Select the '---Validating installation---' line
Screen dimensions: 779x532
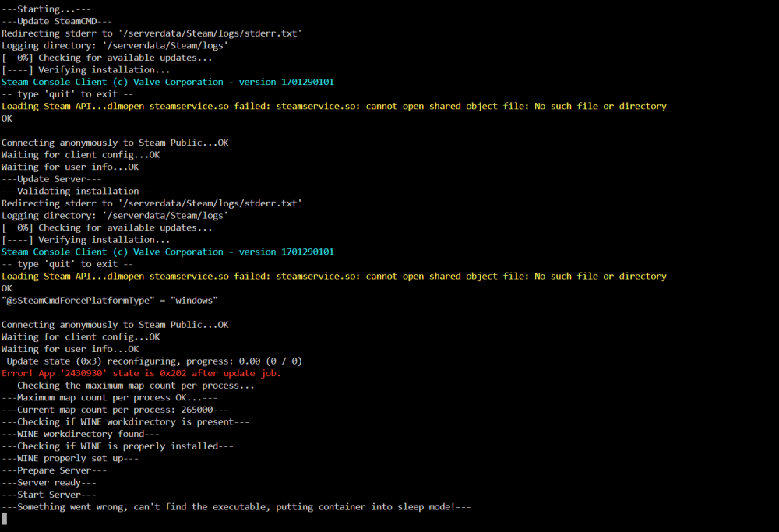pos(78,192)
